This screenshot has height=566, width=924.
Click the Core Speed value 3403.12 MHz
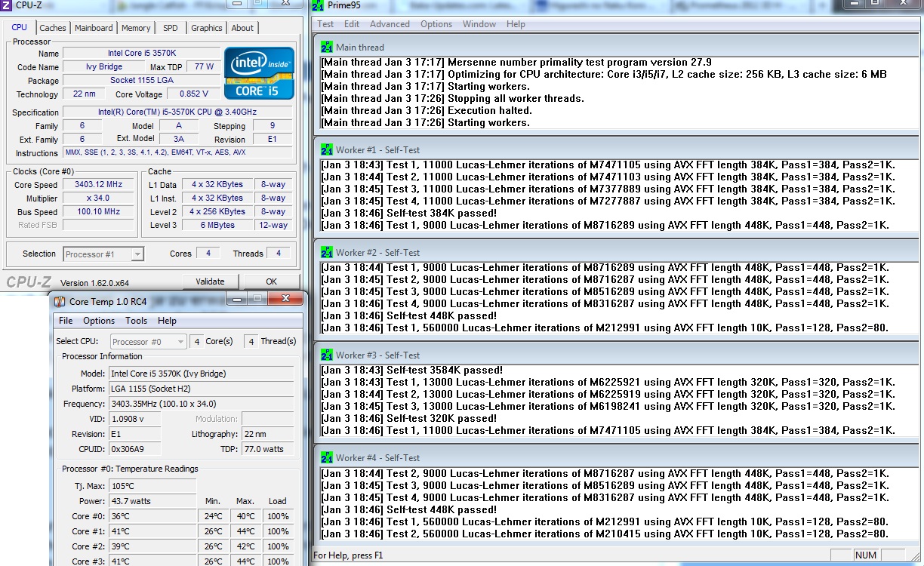point(98,185)
